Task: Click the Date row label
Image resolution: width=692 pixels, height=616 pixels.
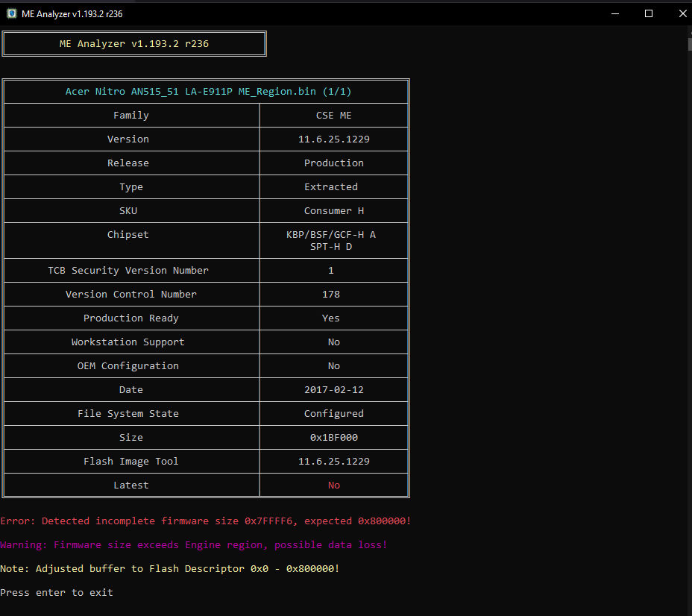Action: (x=131, y=389)
